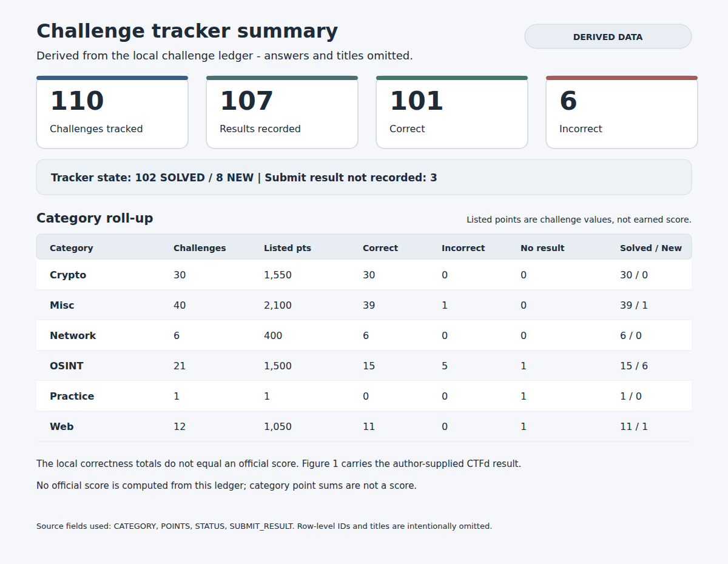Select the 107 Results recorded card

click(282, 112)
